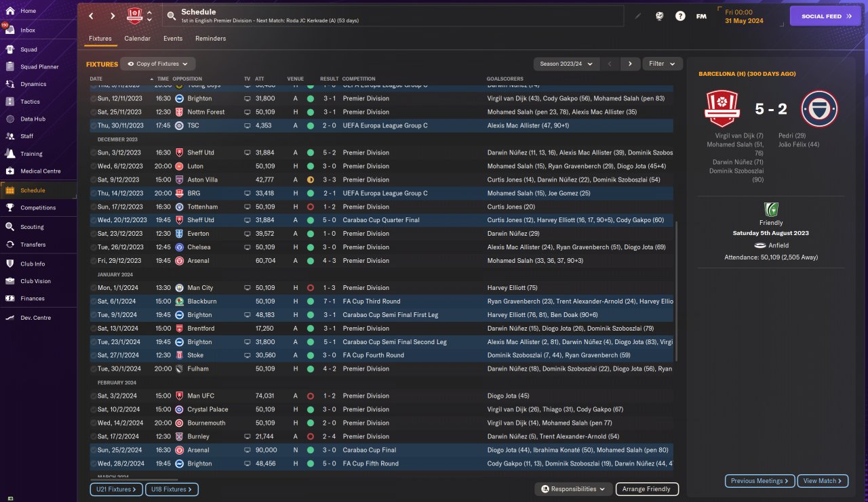This screenshot has width=868, height=502.
Task: Click the Arrange Friendly button
Action: [x=647, y=489]
